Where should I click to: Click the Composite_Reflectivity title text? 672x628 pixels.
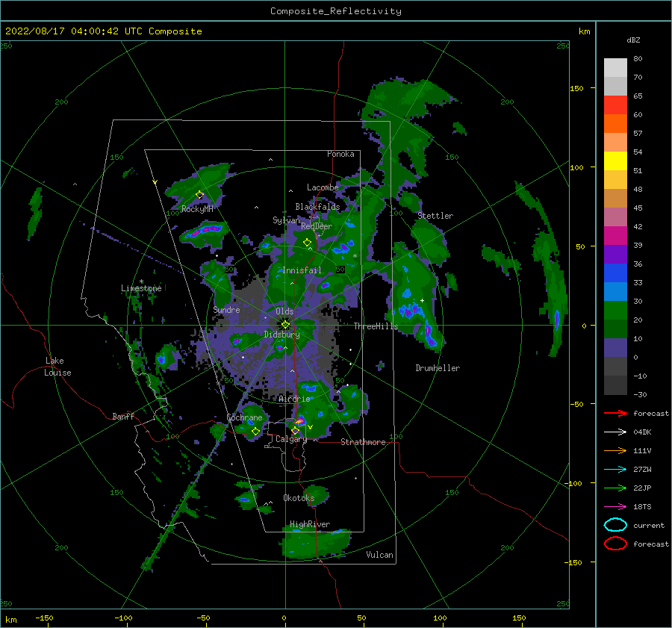coord(336,11)
